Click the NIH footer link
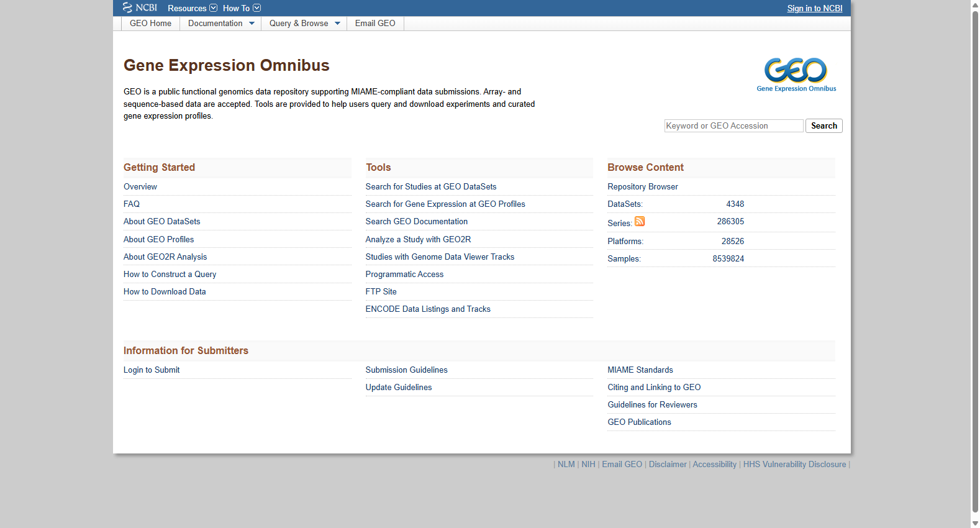The width and height of the screenshot is (980, 528). [588, 464]
